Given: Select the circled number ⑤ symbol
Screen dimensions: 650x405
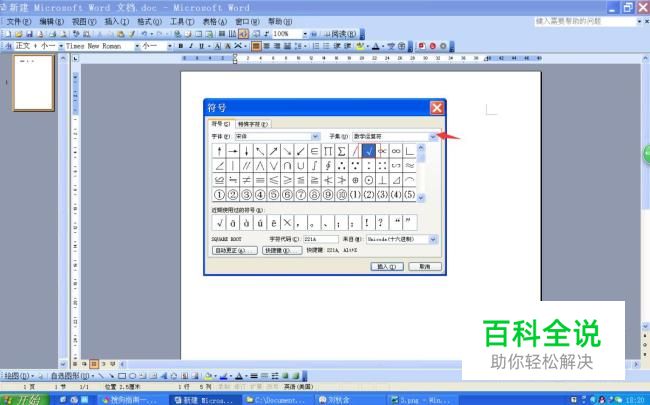Looking at the screenshot, I should click(x=273, y=194).
